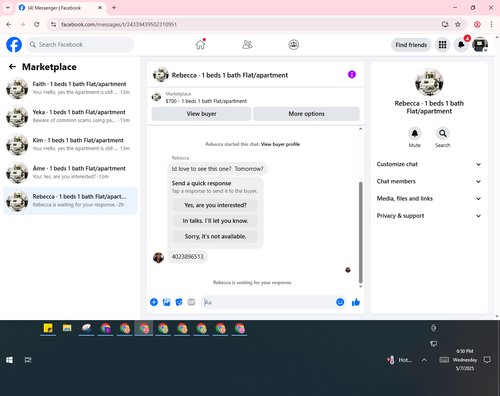The width and height of the screenshot is (500, 396).
Task: Click the browser address bar URL
Action: pyautogui.click(x=119, y=24)
